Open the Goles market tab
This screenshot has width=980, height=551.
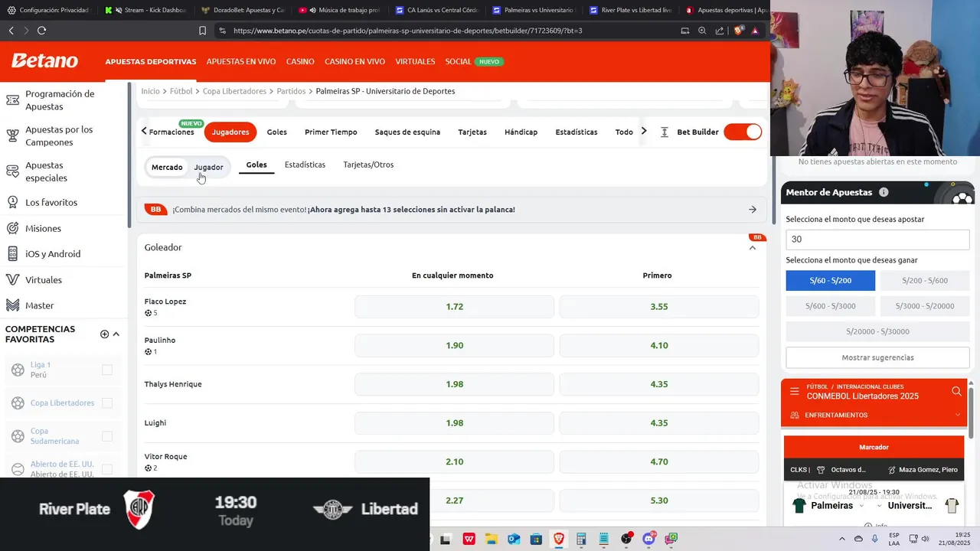(277, 132)
